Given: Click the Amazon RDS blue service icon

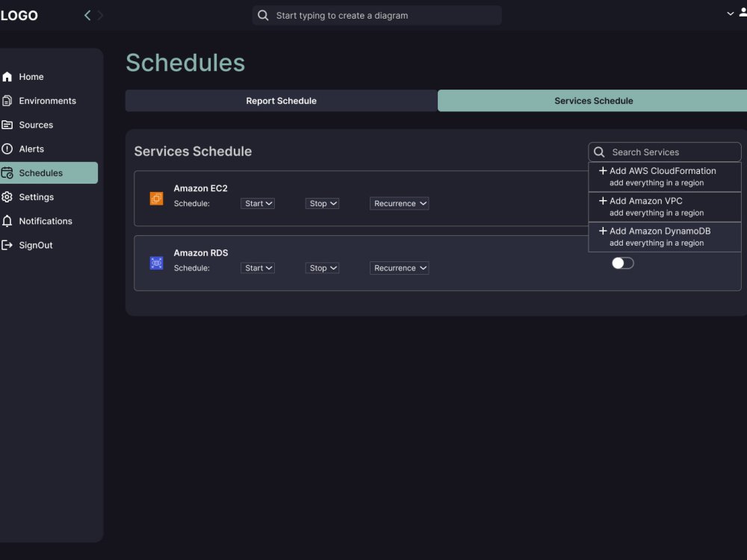Looking at the screenshot, I should [156, 263].
